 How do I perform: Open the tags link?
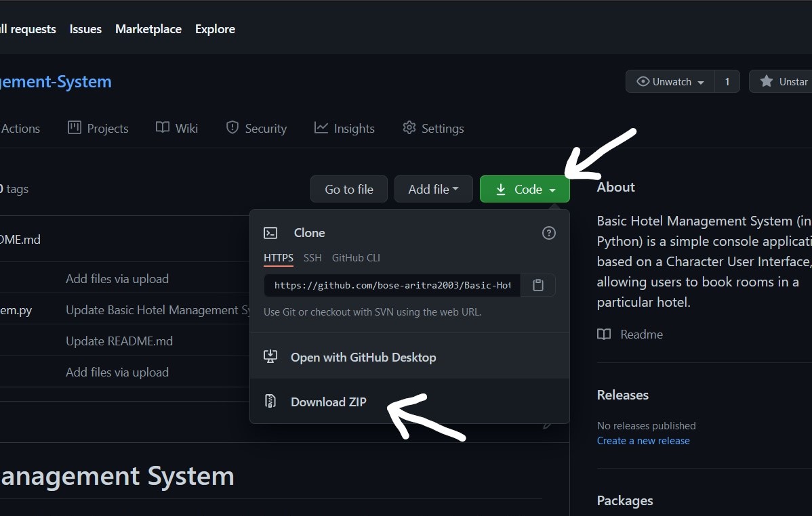(14, 189)
